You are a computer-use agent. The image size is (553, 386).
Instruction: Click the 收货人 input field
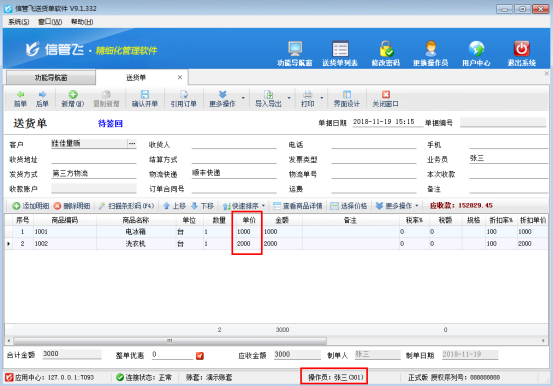pos(234,144)
